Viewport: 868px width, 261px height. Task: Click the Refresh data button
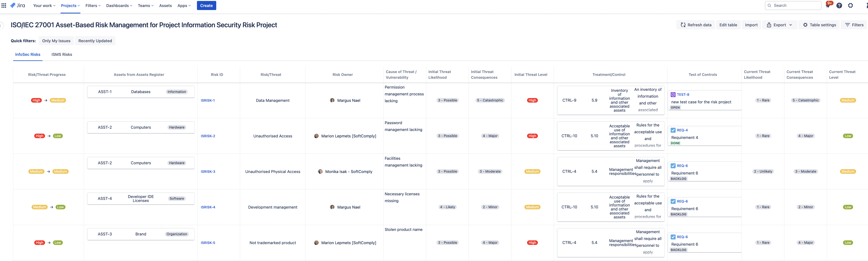point(696,25)
